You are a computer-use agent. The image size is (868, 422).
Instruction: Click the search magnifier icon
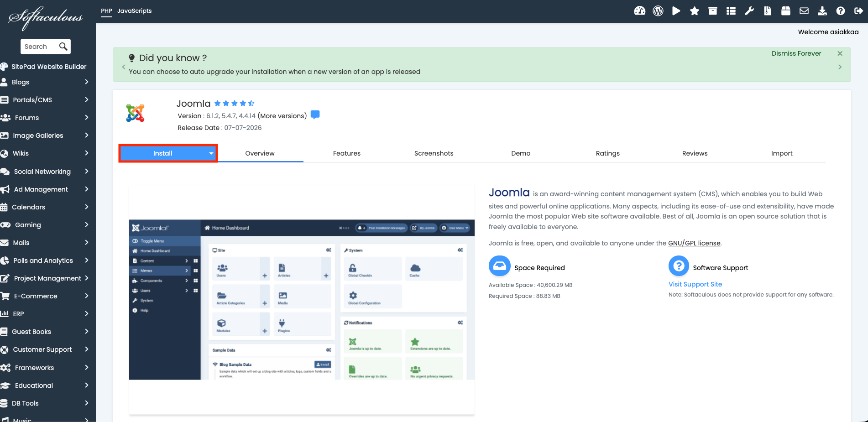[x=63, y=46]
